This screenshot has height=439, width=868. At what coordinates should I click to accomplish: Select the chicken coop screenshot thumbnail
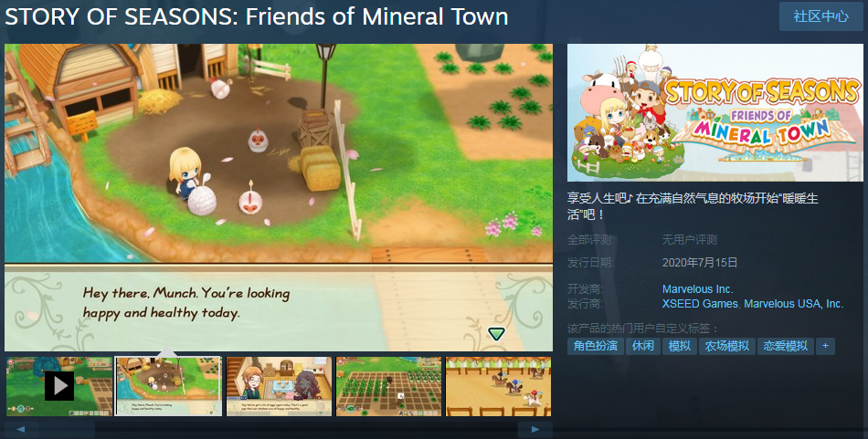click(168, 386)
